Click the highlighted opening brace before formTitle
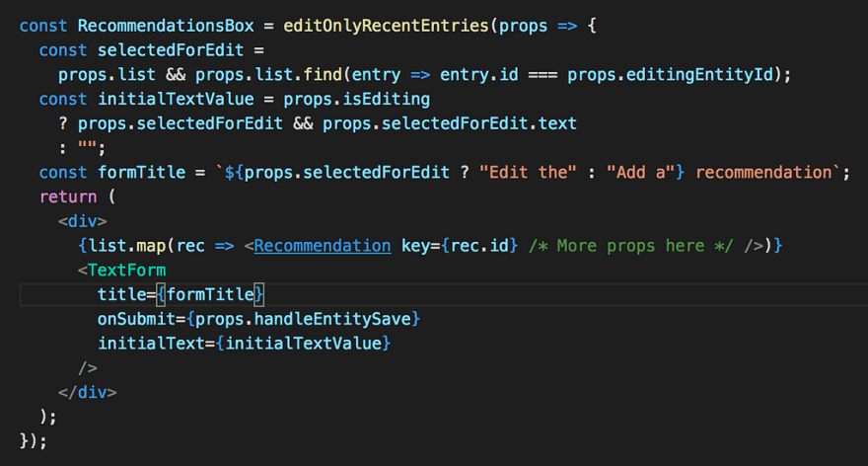Viewport: 868px width, 466px height. click(x=161, y=294)
